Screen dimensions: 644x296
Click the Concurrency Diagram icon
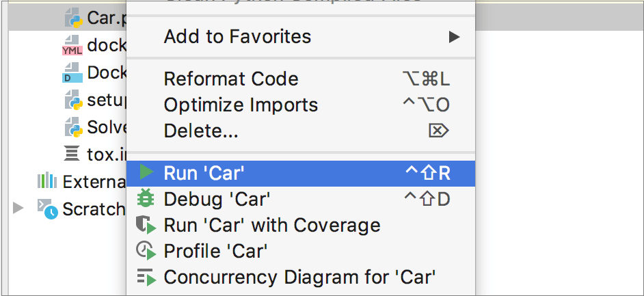(146, 277)
